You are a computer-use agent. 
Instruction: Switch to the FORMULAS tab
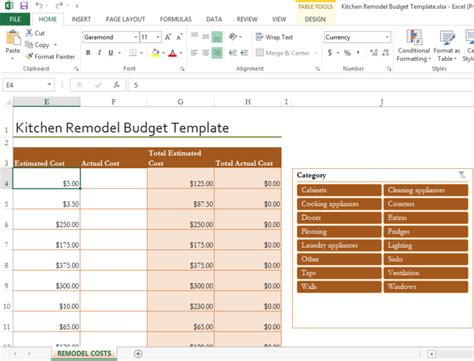[176, 19]
